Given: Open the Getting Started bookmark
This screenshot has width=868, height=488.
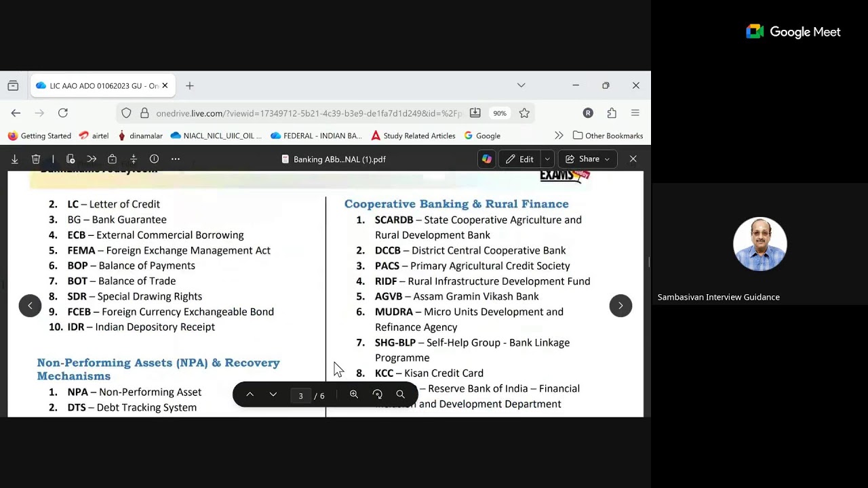Looking at the screenshot, I should (x=39, y=136).
